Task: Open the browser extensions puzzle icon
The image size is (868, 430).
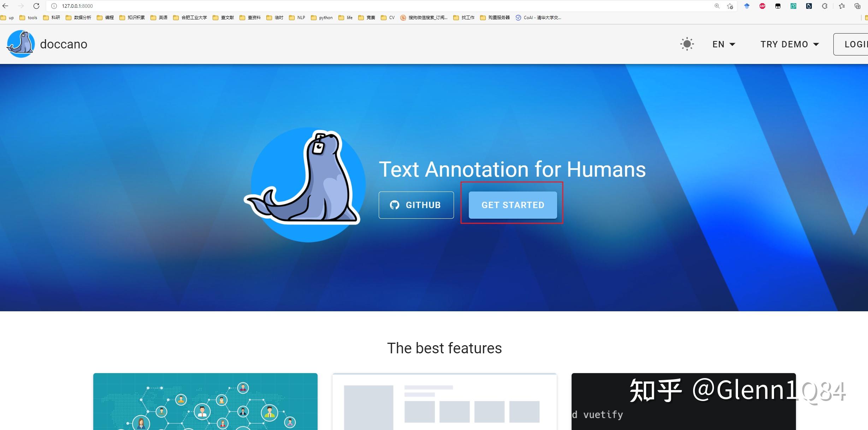Action: pyautogui.click(x=825, y=6)
